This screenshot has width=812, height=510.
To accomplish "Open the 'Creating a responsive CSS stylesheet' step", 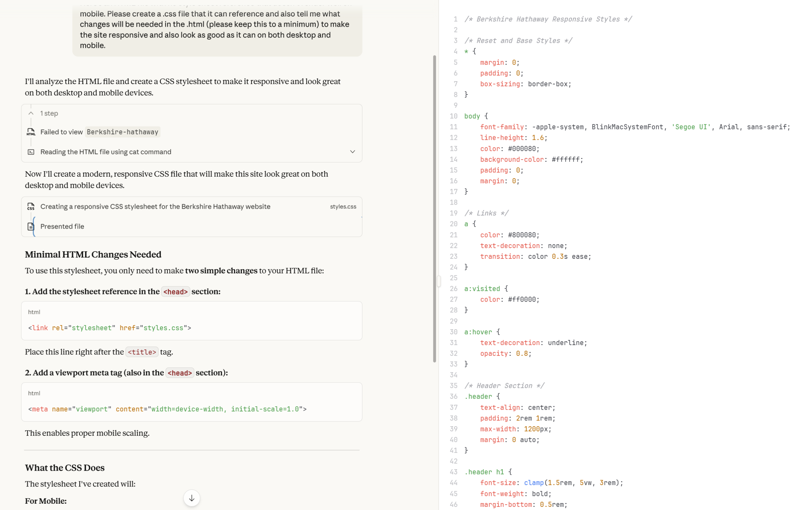I will 155,206.
